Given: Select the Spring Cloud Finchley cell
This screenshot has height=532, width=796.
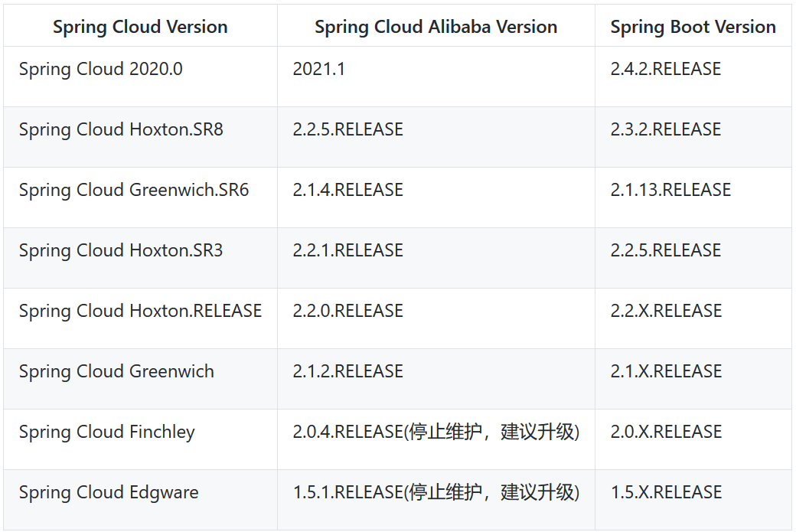Looking at the screenshot, I should coord(140,439).
